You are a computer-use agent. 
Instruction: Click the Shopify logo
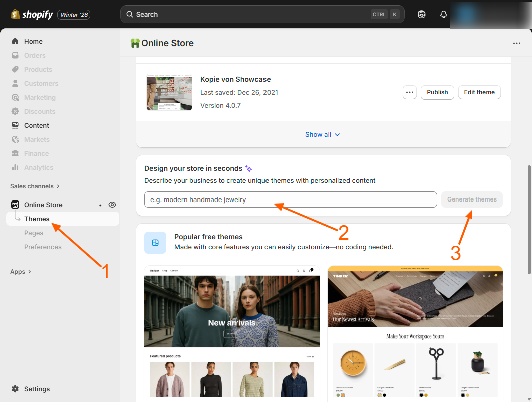coord(32,14)
